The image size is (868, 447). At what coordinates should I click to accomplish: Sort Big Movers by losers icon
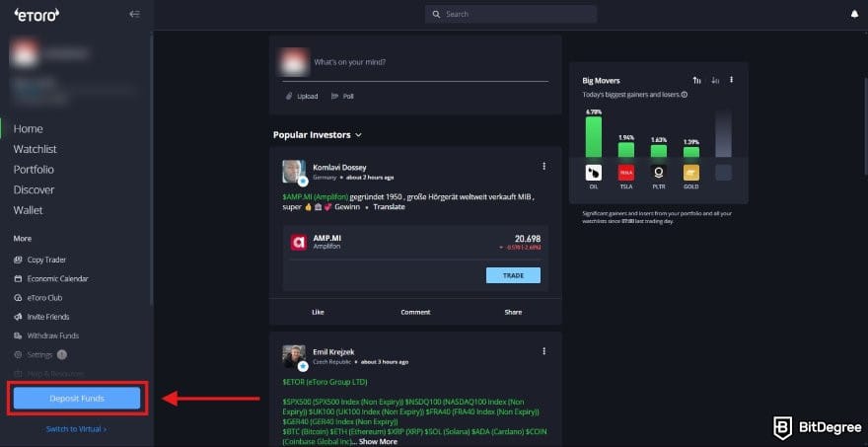point(715,80)
